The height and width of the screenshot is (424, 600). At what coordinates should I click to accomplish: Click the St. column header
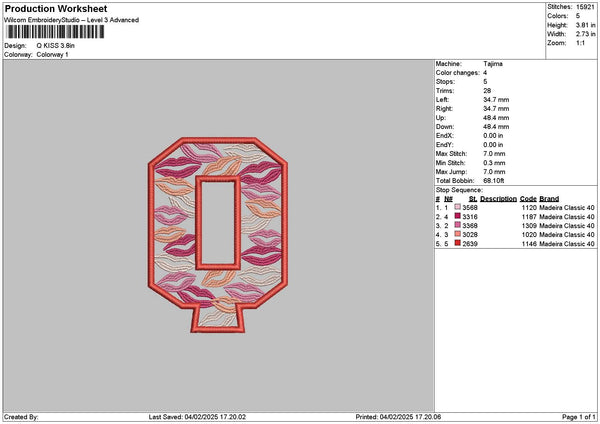tap(473, 199)
